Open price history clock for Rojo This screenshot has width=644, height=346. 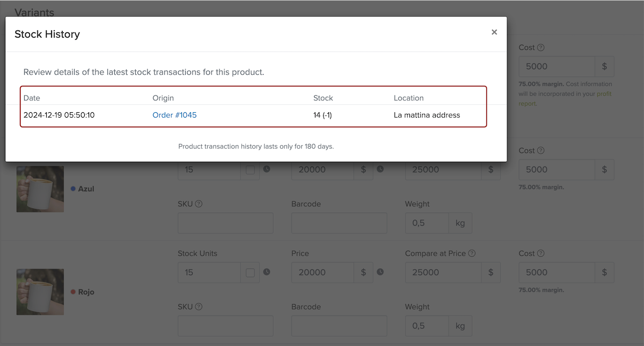tap(380, 272)
